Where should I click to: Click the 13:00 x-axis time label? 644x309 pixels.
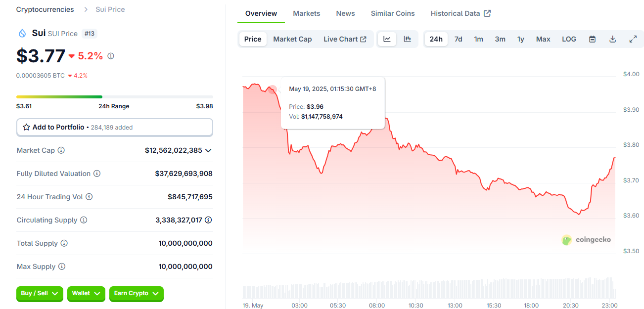455,306
